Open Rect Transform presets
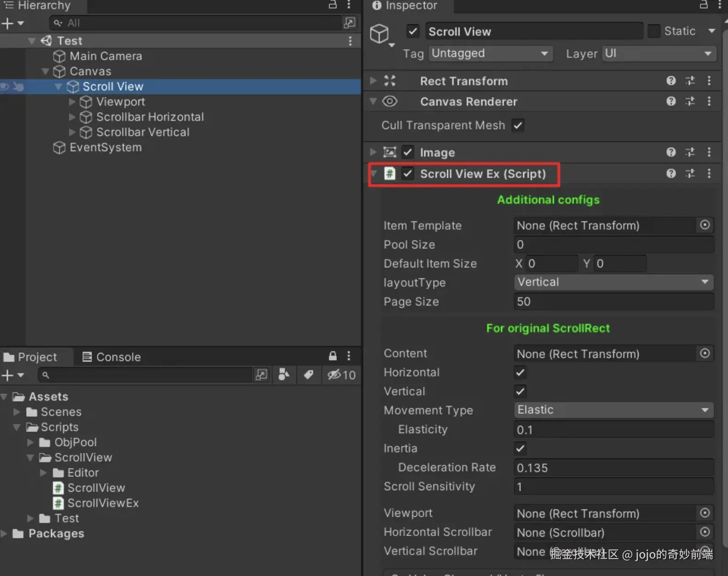The image size is (728, 576). pyautogui.click(x=690, y=81)
